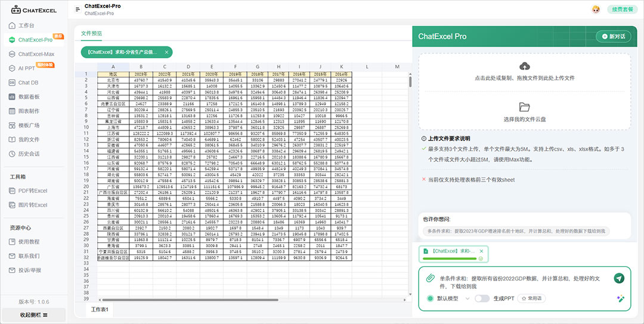Click the cloud upload icon
The height and width of the screenshot is (324, 644).
coord(525,66)
